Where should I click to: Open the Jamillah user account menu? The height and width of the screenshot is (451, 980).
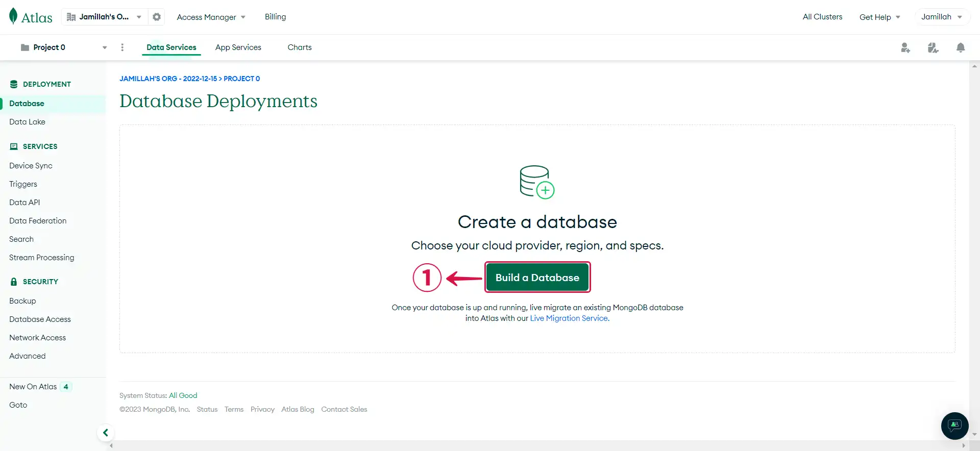pyautogui.click(x=942, y=17)
